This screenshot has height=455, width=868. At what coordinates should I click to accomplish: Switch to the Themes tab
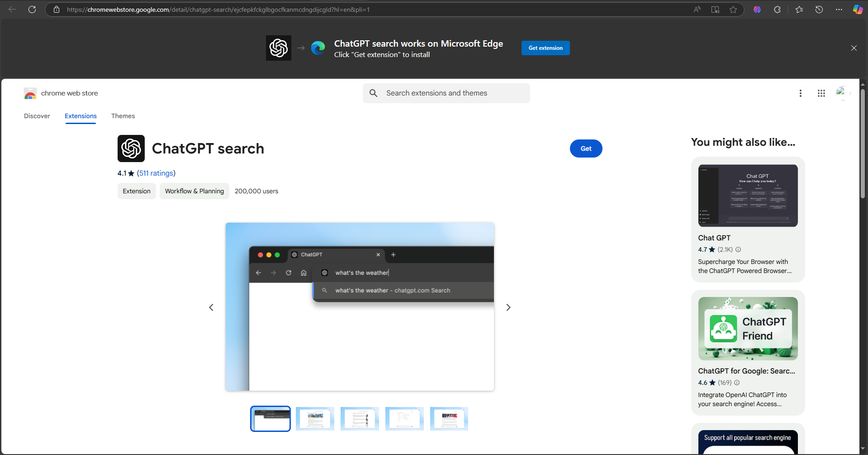click(x=123, y=116)
